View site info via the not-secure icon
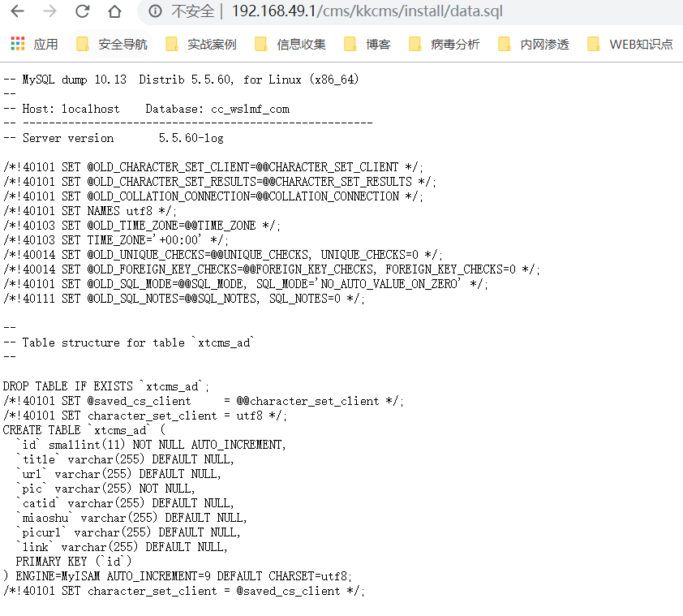Screen dimensions: 683x616 click(x=155, y=11)
